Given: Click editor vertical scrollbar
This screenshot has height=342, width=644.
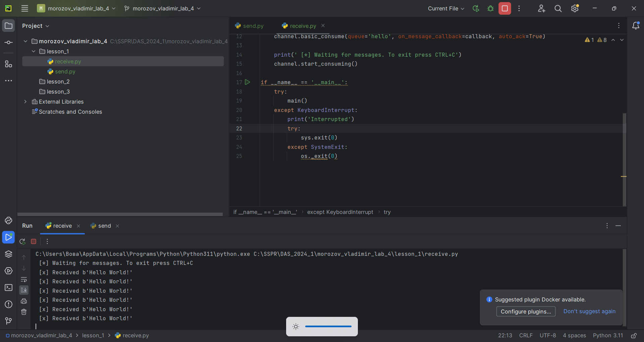Looking at the screenshot, I should (x=624, y=160).
